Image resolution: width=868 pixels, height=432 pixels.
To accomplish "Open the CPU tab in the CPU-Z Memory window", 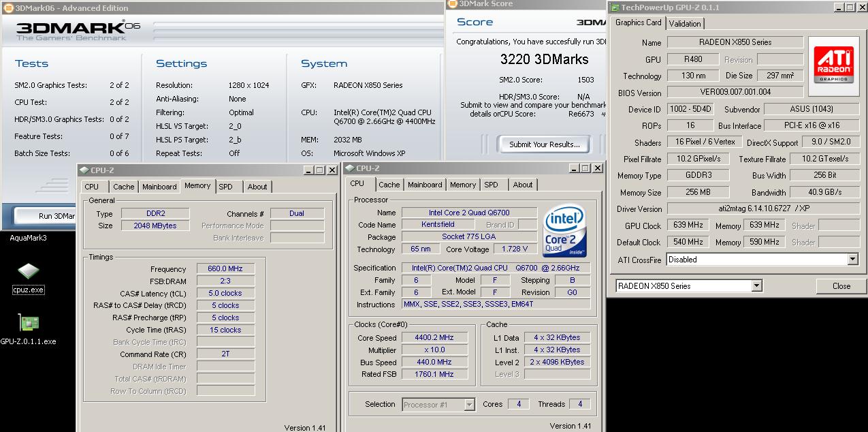I will [x=92, y=187].
